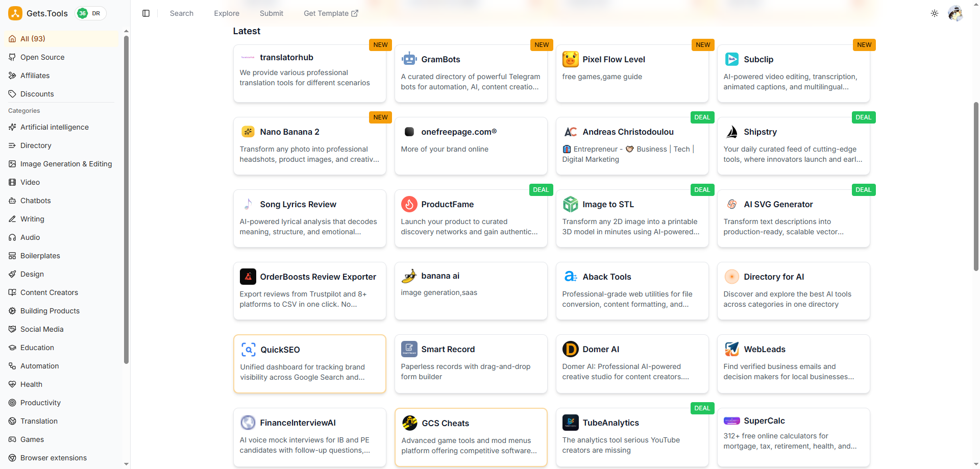Select the Subclip app icon

tap(731, 59)
